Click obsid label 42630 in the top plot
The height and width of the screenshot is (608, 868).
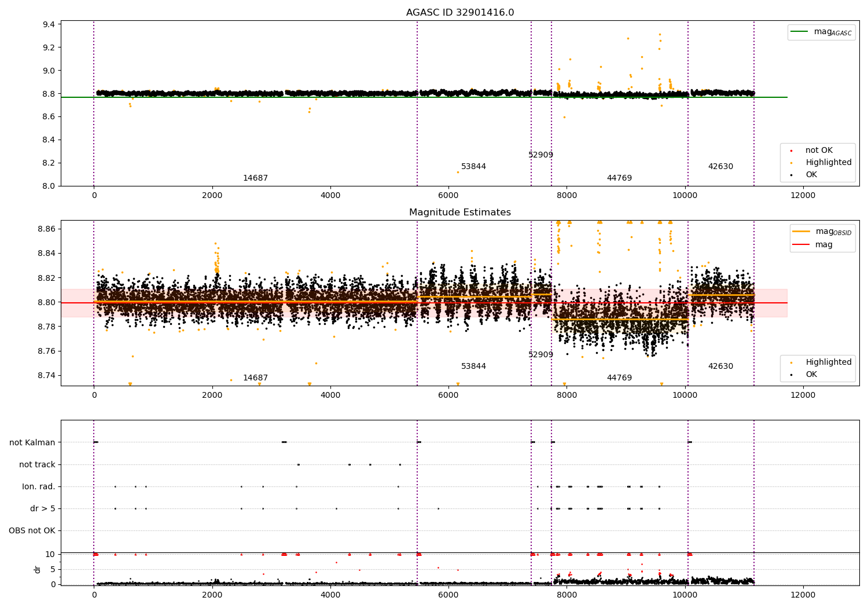point(720,167)
